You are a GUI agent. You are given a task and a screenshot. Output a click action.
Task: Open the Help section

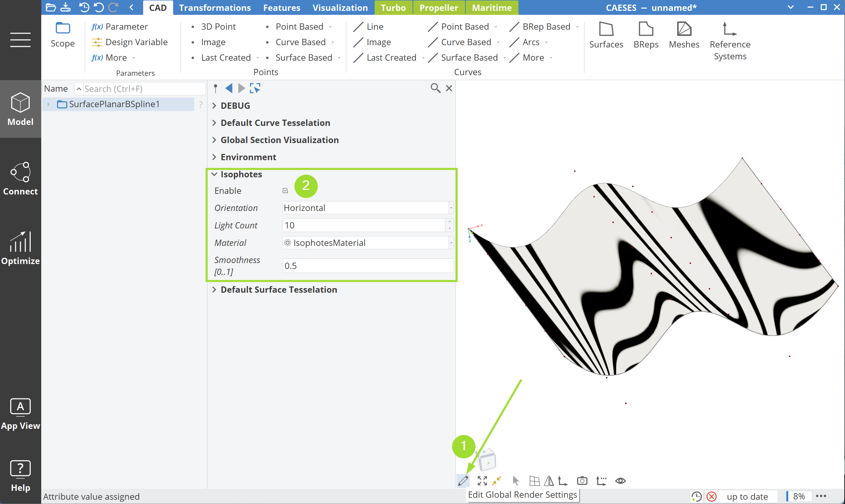[20, 476]
